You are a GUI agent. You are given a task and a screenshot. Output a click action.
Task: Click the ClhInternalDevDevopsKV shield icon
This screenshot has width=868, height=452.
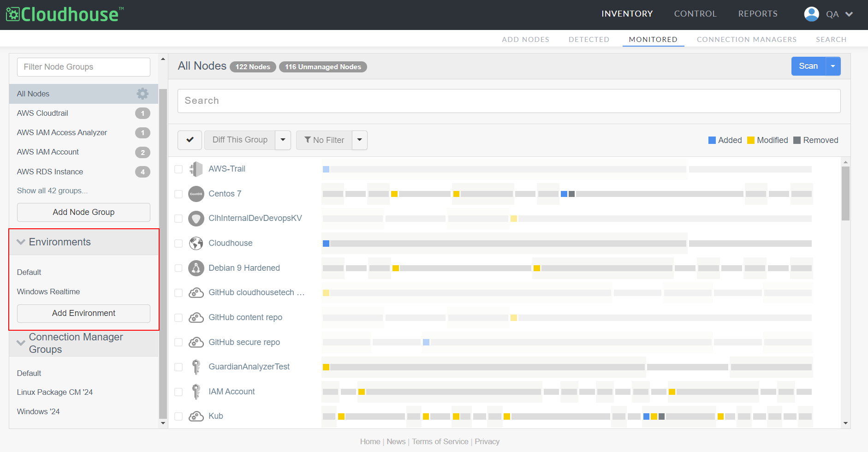coord(196,218)
